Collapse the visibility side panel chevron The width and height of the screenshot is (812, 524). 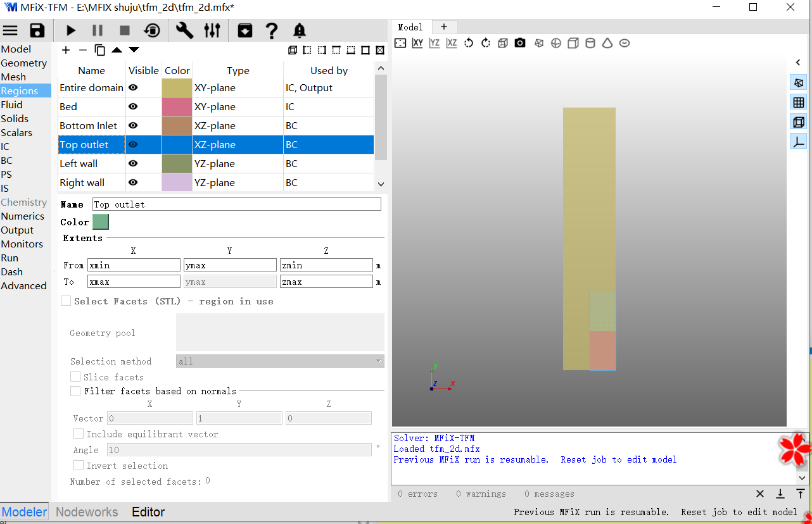coord(798,62)
